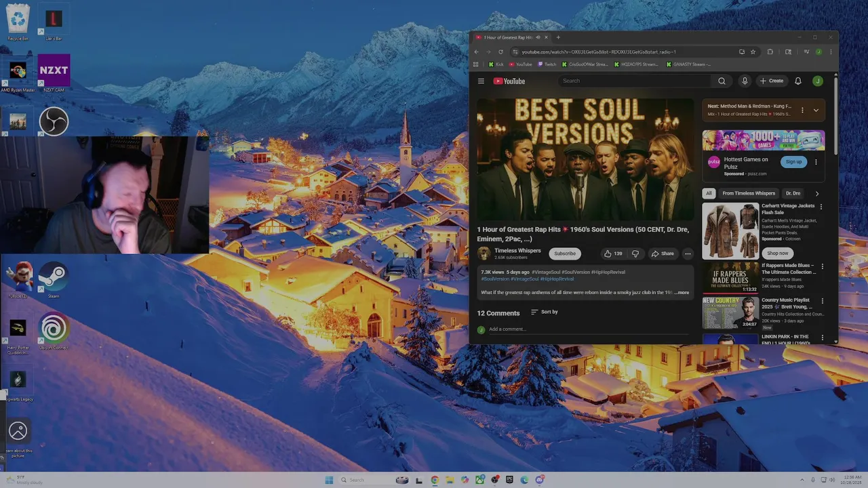Open YouTube notifications bell
The width and height of the screenshot is (868, 488).
tap(798, 81)
